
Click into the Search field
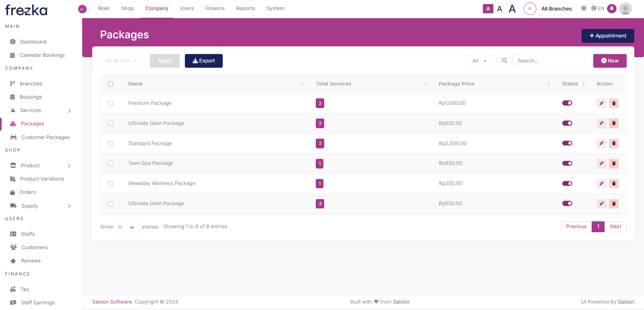tap(551, 61)
